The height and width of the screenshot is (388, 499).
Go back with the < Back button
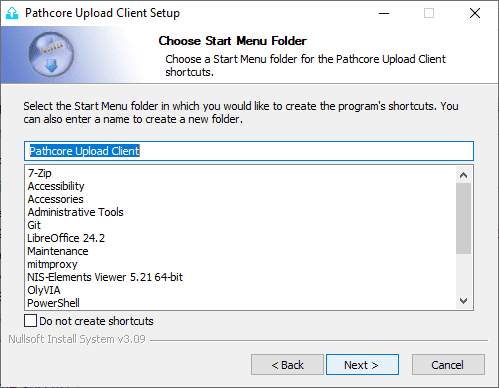click(287, 365)
